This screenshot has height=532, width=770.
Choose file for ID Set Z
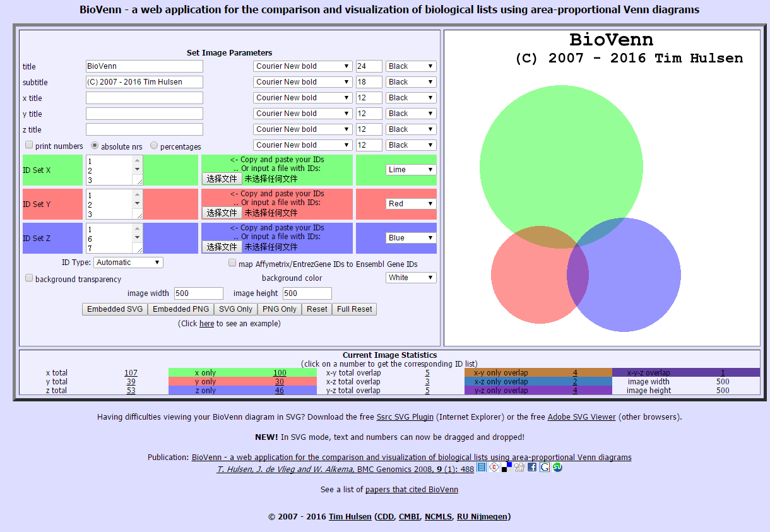[x=222, y=247]
